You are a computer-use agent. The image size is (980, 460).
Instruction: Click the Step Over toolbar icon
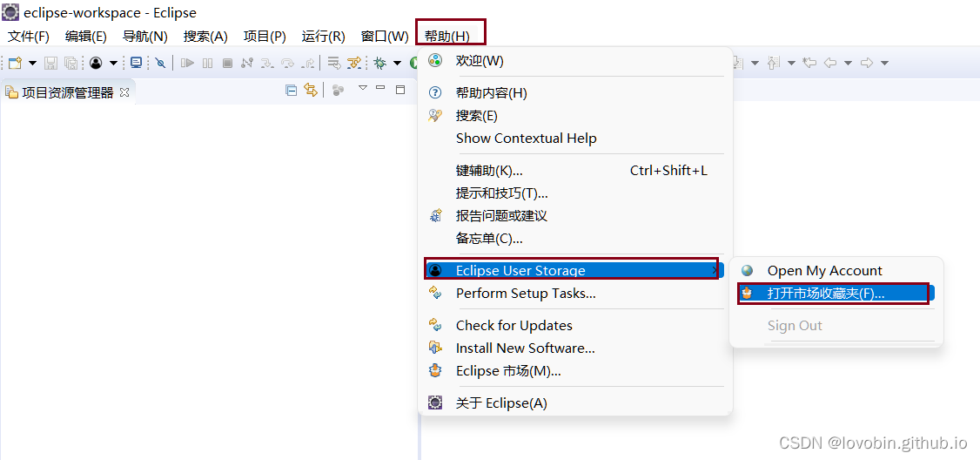287,63
